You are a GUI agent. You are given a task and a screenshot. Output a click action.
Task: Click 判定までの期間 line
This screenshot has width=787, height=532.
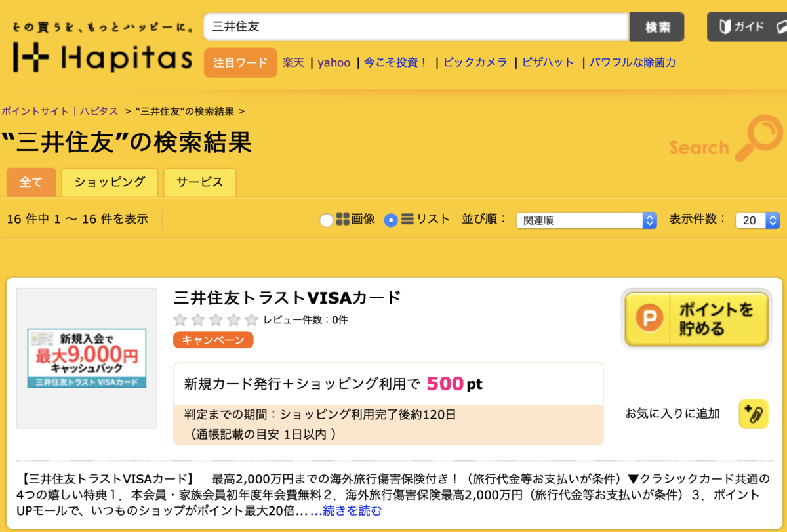click(x=320, y=415)
